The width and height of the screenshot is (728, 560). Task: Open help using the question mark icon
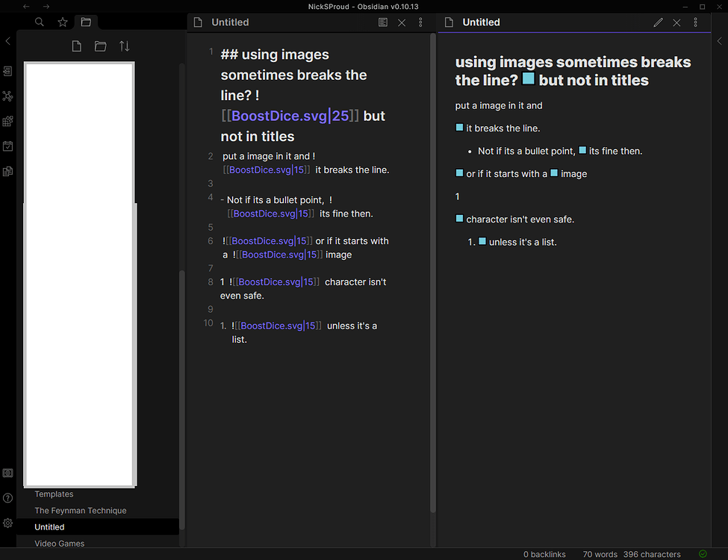[7, 497]
